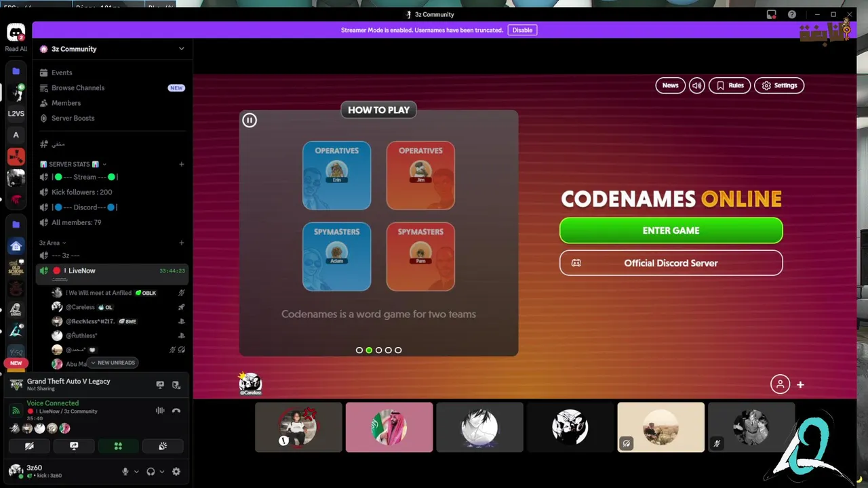Add a channel to SERVER STATS category
The image size is (868, 488).
tap(181, 164)
